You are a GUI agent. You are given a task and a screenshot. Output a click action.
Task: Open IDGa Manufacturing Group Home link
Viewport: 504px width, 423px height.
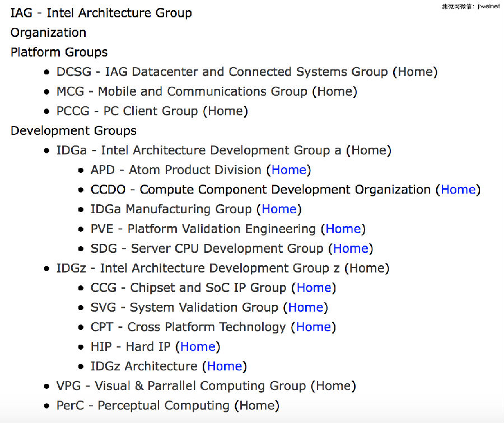coord(279,209)
